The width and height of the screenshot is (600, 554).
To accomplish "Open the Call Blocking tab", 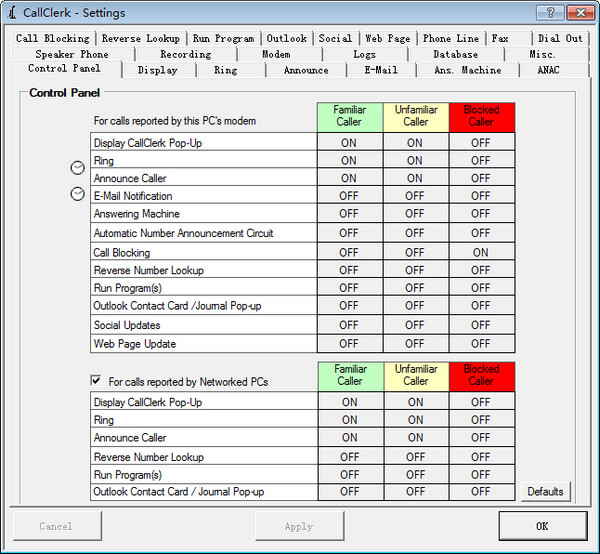I will [x=53, y=38].
